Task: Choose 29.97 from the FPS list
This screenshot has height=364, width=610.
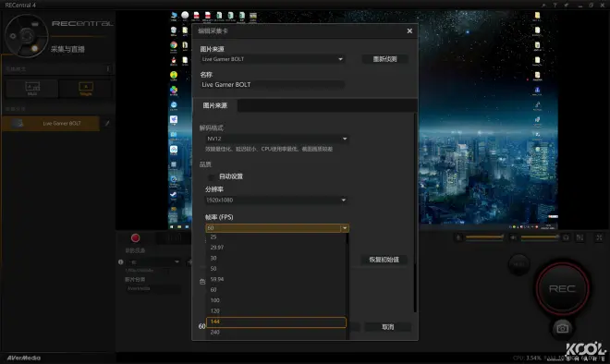Action: point(275,248)
